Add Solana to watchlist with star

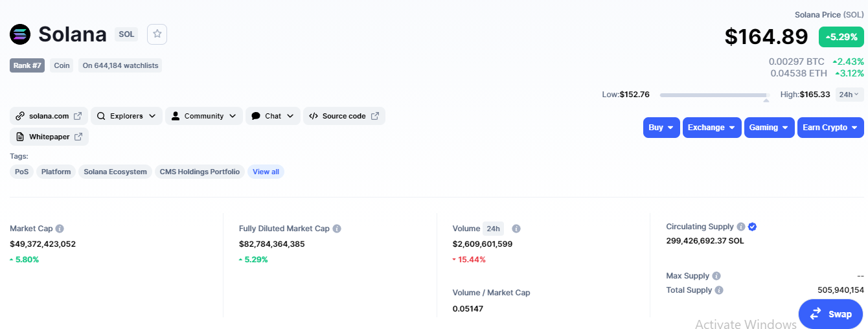pos(157,34)
